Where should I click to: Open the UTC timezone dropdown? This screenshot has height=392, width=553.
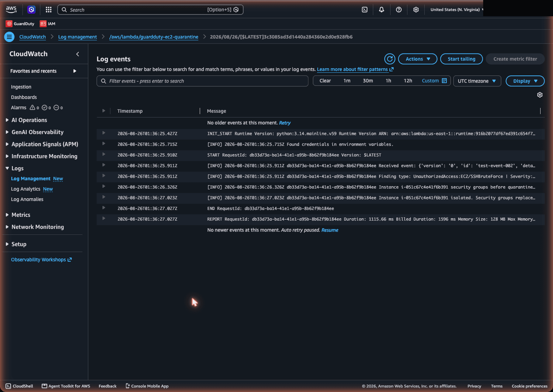click(477, 81)
